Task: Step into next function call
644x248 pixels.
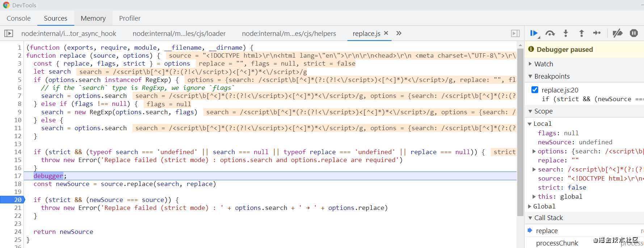Action: pyautogui.click(x=566, y=33)
